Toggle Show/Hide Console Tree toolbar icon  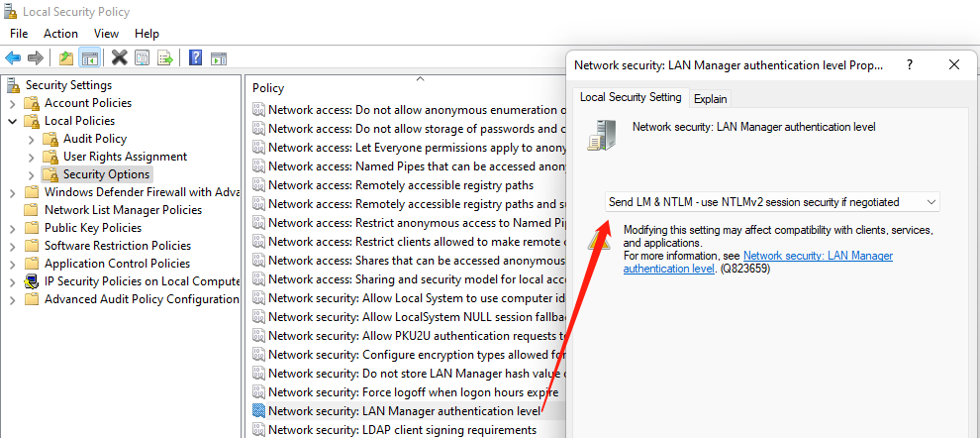(89, 57)
